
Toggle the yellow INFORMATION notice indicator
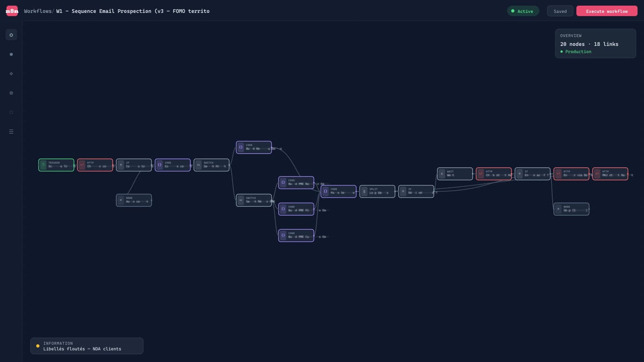point(38,346)
